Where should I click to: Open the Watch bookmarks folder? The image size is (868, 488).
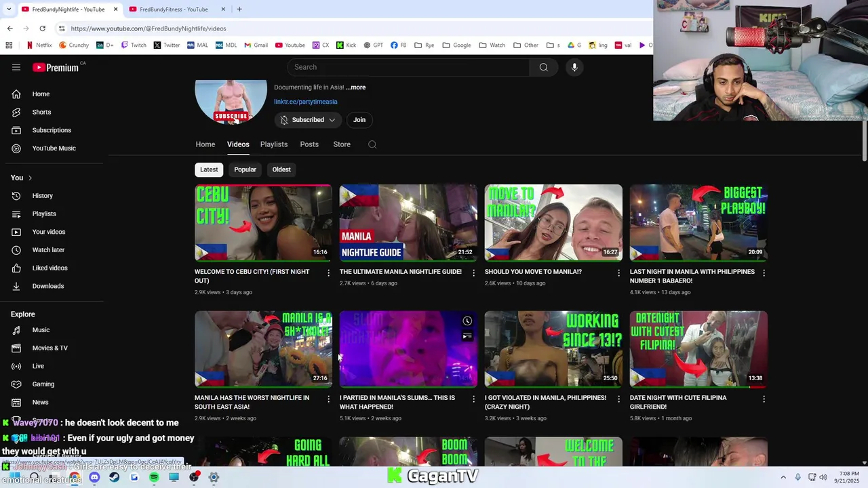(x=492, y=45)
